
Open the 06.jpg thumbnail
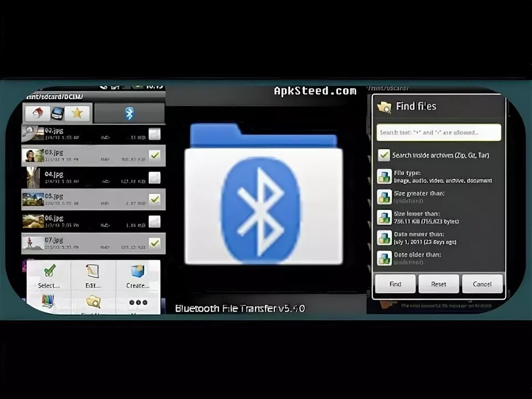[x=33, y=221]
